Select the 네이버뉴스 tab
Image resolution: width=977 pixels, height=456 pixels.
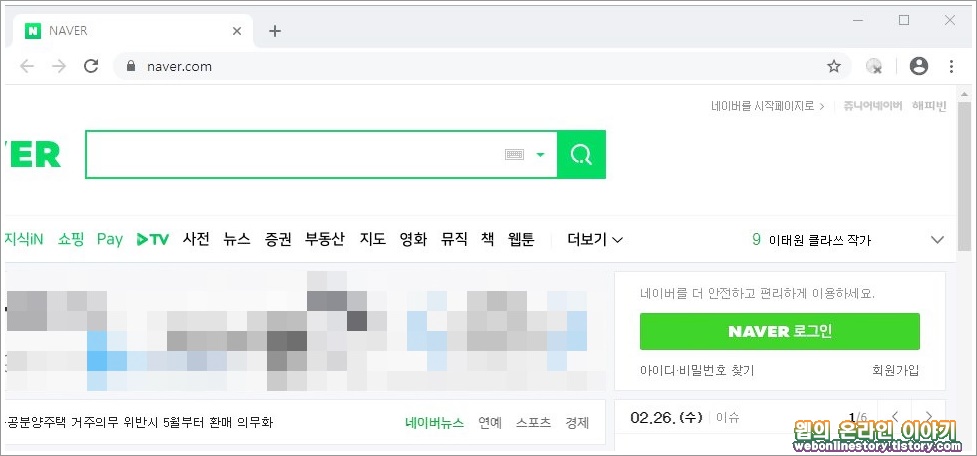[434, 423]
